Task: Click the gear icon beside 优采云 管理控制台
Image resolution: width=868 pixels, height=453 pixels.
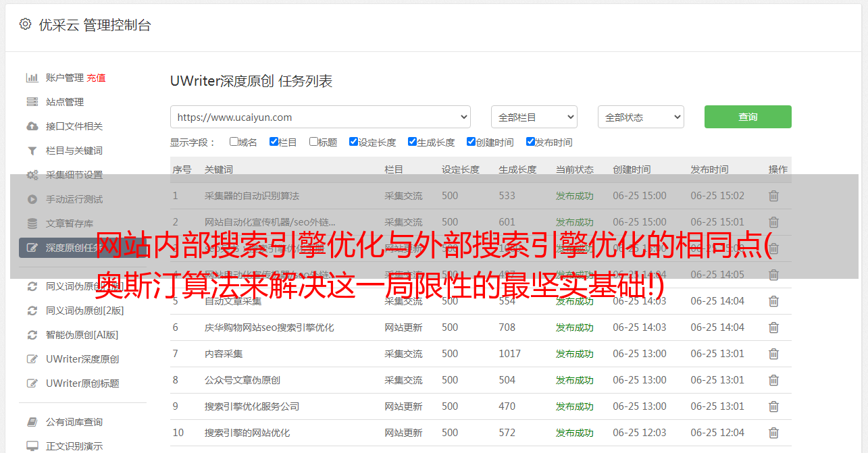Action: (x=25, y=24)
